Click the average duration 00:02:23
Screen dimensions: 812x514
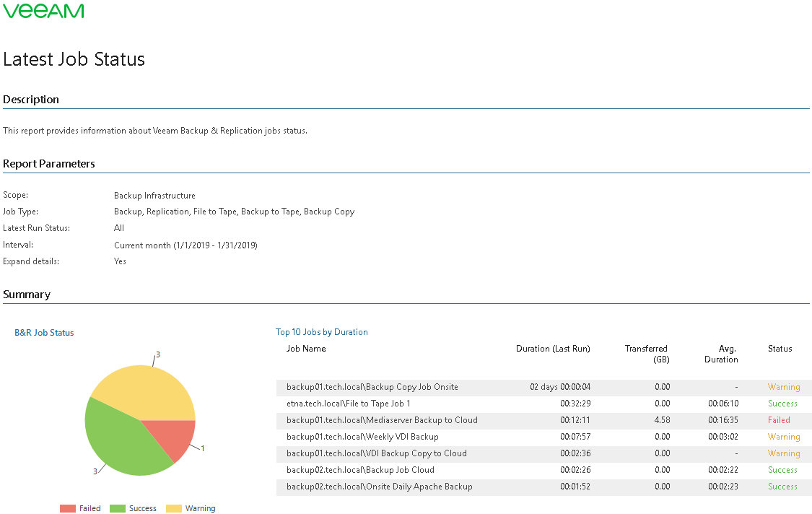tap(723, 487)
